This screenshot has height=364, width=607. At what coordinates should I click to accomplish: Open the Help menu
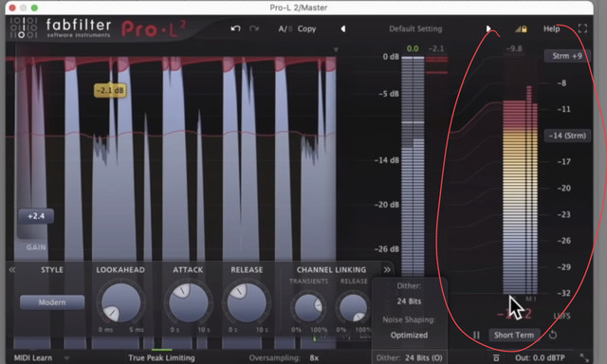click(x=551, y=29)
